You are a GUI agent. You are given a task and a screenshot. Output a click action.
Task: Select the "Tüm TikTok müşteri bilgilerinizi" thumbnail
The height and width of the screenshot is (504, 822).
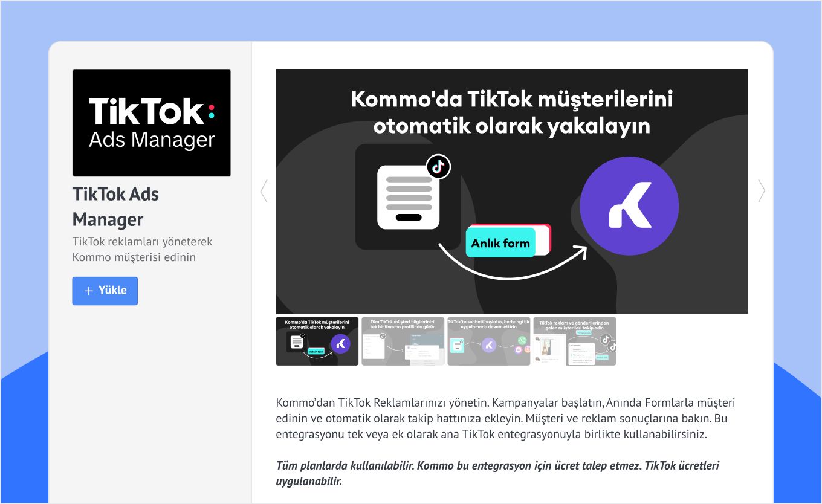tap(403, 341)
